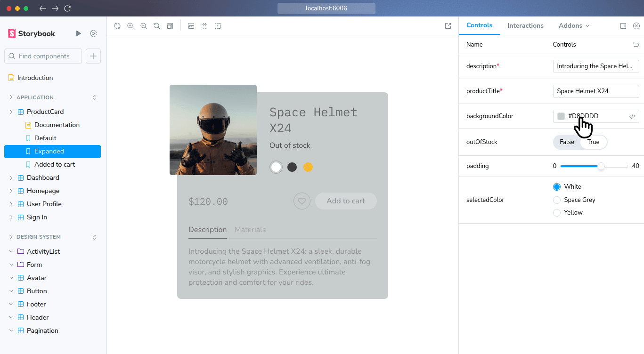Zoom in on the canvas
The width and height of the screenshot is (644, 354).
pyautogui.click(x=130, y=26)
